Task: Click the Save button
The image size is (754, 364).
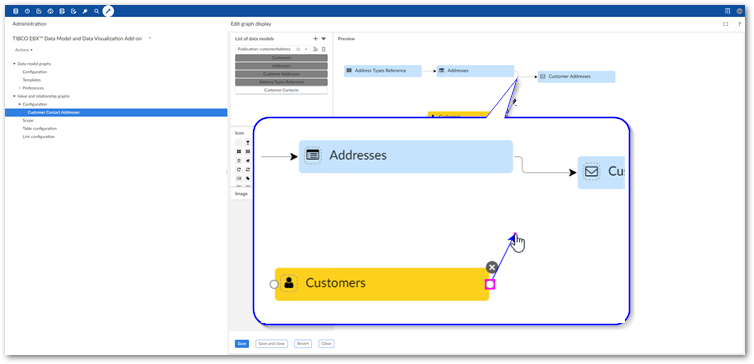Action: coord(242,344)
